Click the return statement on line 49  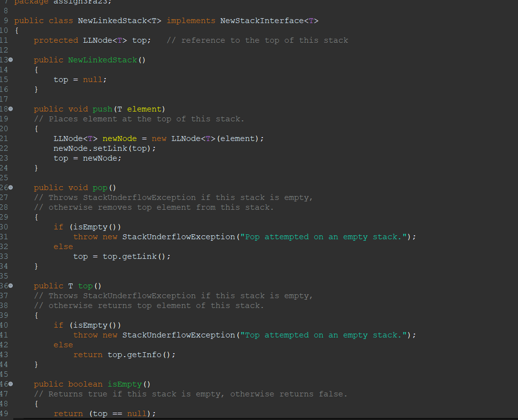coord(68,413)
